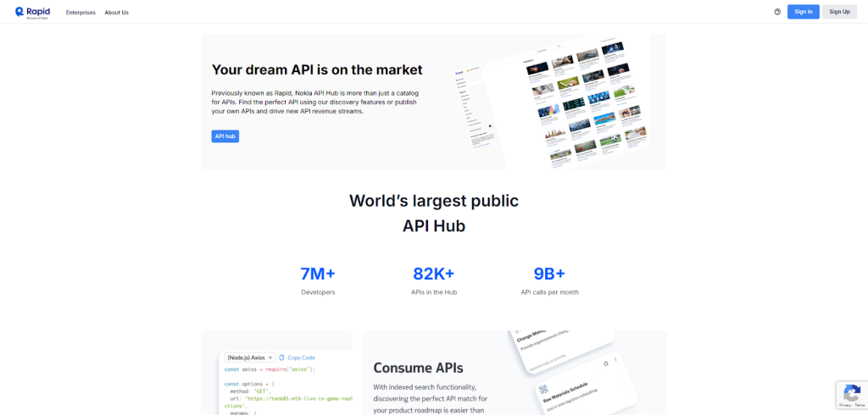868x415 pixels.
Task: Click the 9B+ API calls per month statistic
Action: click(549, 280)
